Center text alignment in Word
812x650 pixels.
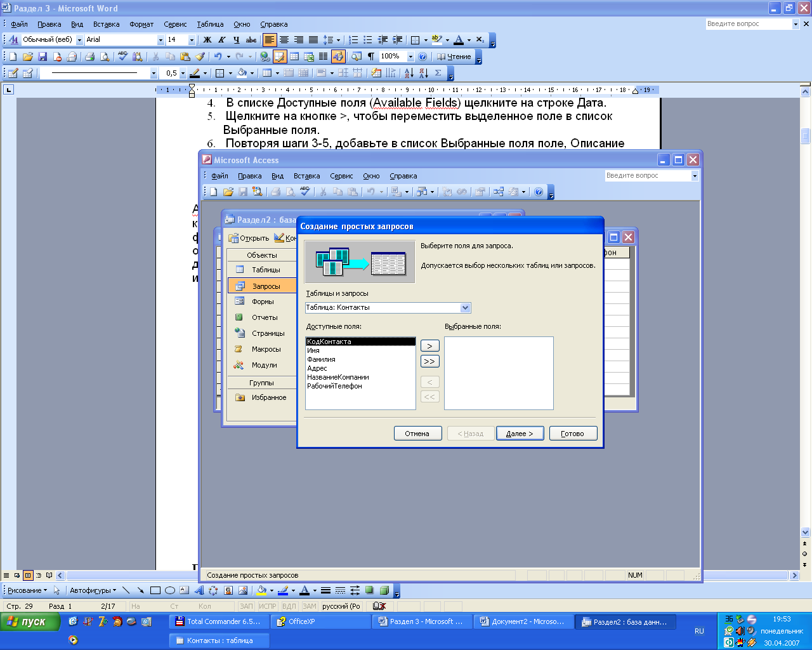(x=284, y=40)
